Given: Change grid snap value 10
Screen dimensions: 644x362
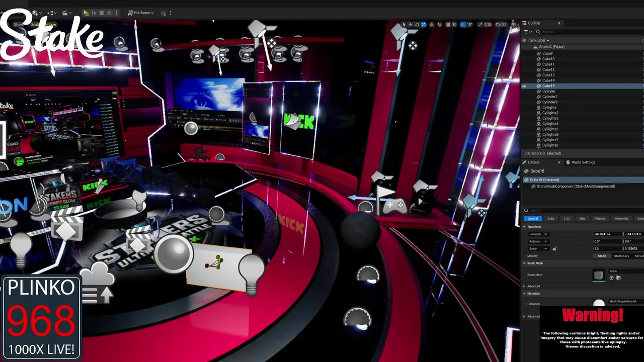Looking at the screenshot, I should pos(454,24).
